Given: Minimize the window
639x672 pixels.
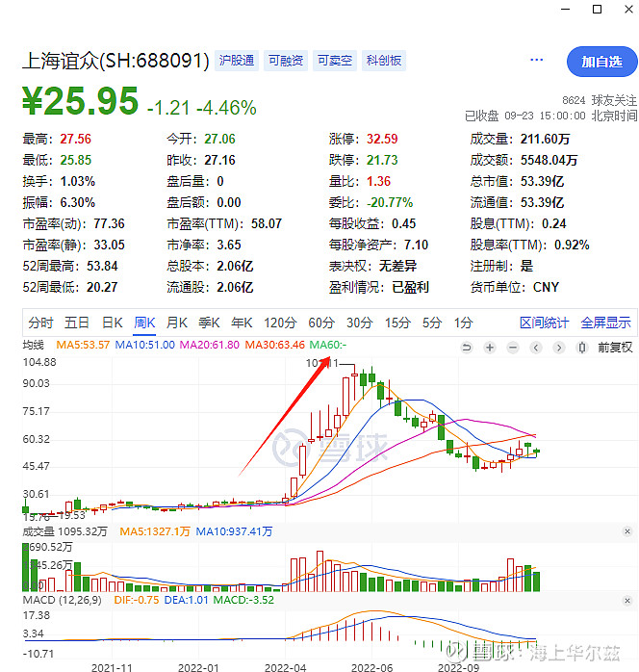Looking at the screenshot, I should tap(565, 9).
